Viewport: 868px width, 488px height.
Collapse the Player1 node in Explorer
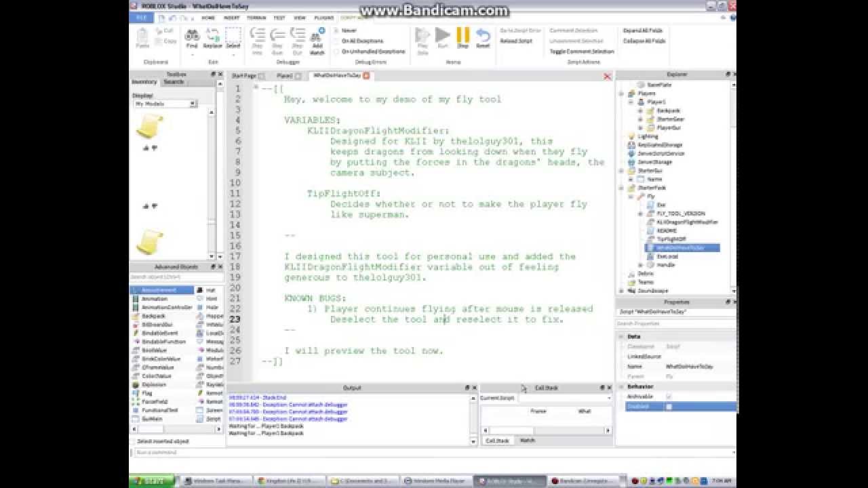tap(631, 102)
